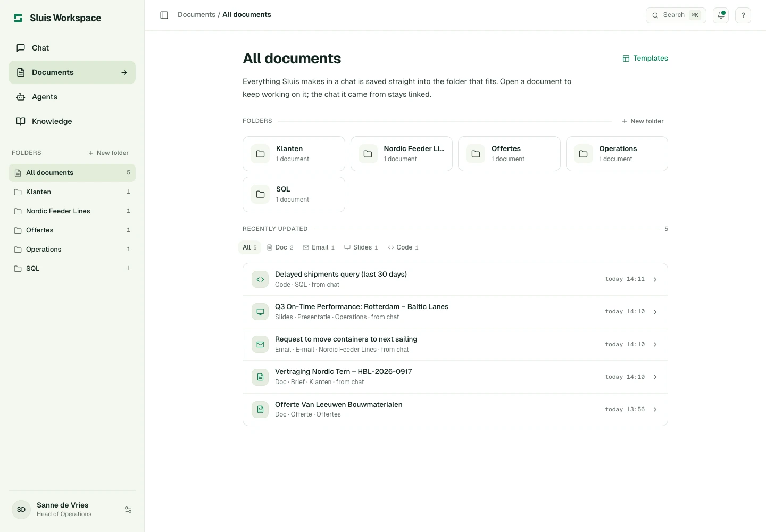Viewport: 766px width, 532px height.
Task: Select Documents in sidebar navigation
Action: click(x=72, y=72)
